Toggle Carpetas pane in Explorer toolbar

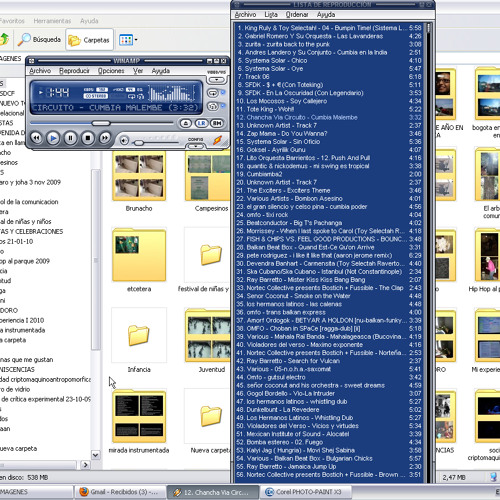[x=89, y=40]
